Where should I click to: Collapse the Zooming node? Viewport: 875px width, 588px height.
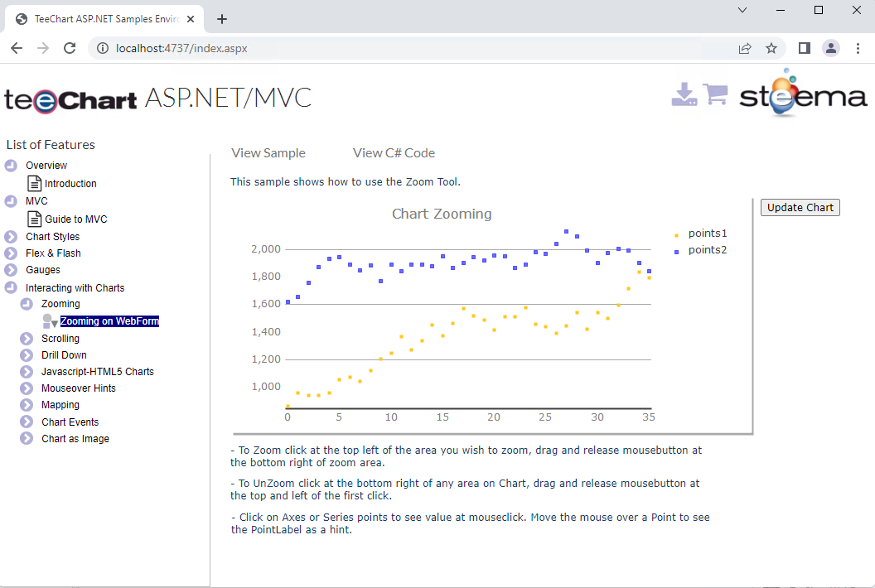[x=27, y=304]
